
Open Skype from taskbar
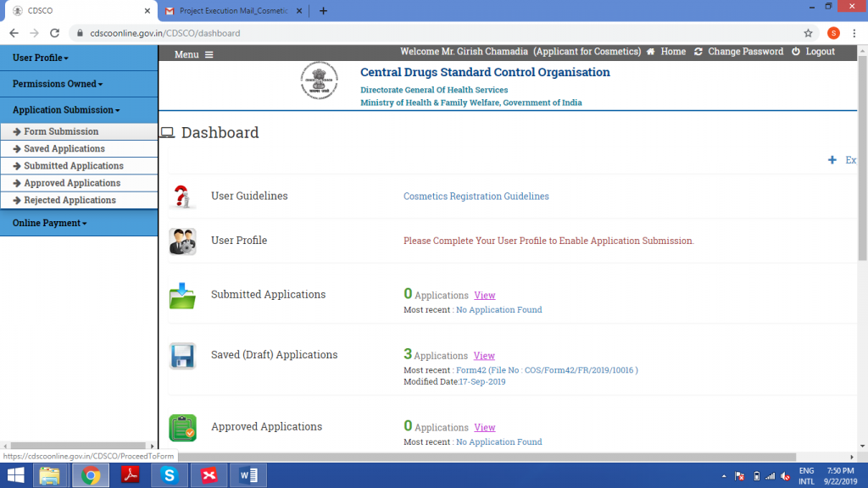pos(170,475)
